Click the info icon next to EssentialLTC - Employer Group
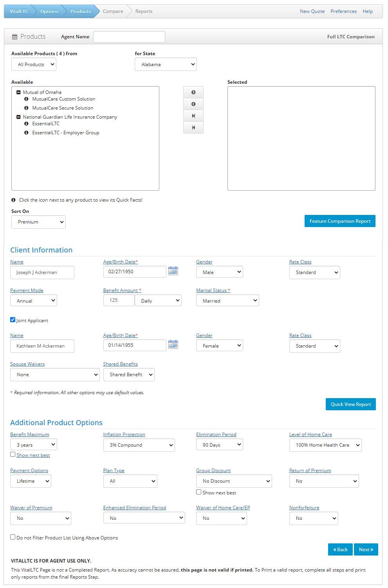 point(26,133)
